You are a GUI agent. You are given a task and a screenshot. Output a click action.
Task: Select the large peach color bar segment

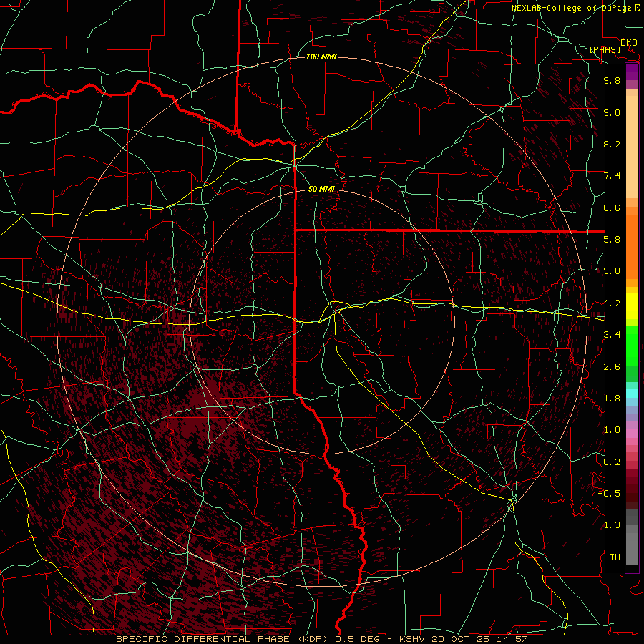tap(632, 147)
